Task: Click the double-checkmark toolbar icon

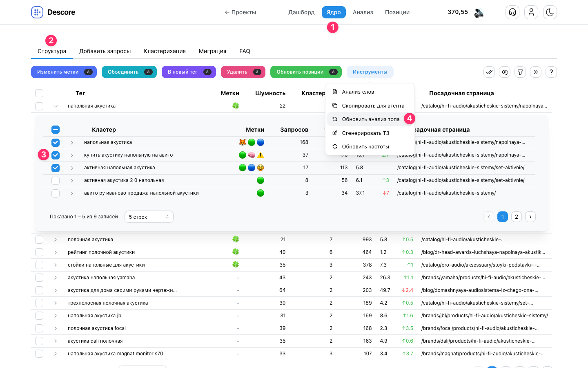Action: tap(489, 72)
